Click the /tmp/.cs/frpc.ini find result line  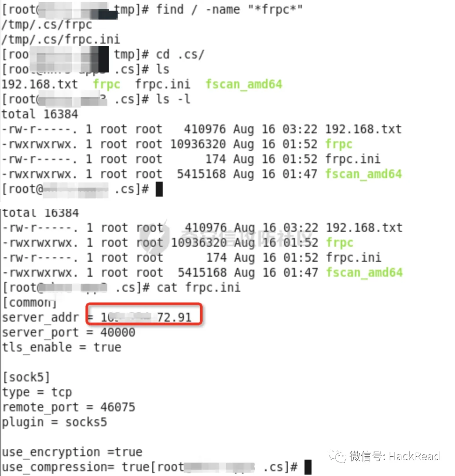coord(61,40)
